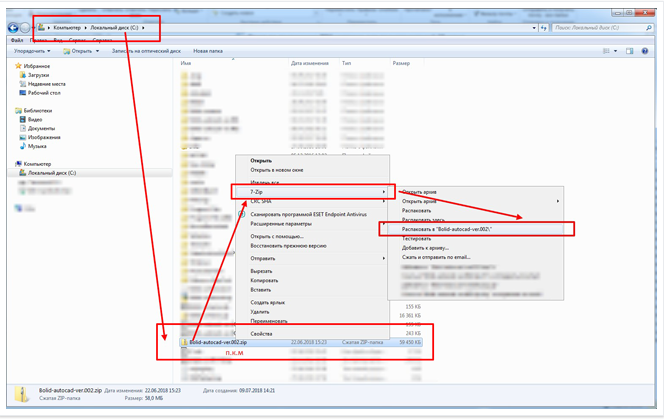This screenshot has height=419, width=664.
Task: Open the view options dropdown arrow
Action: [615, 51]
